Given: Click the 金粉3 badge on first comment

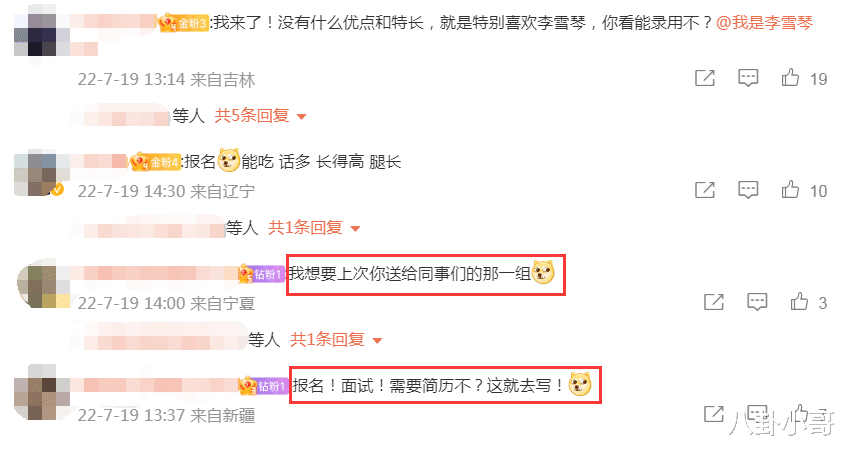Looking at the screenshot, I should pyautogui.click(x=183, y=23).
